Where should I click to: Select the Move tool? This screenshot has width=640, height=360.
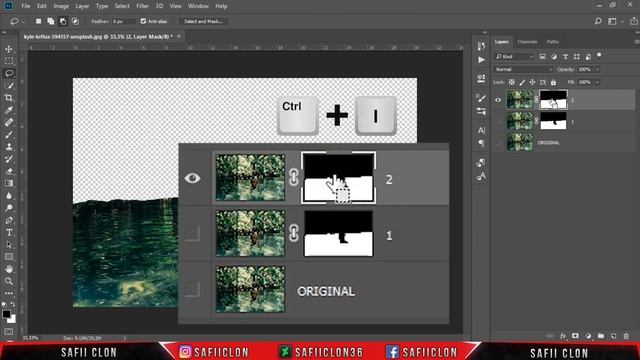point(9,49)
